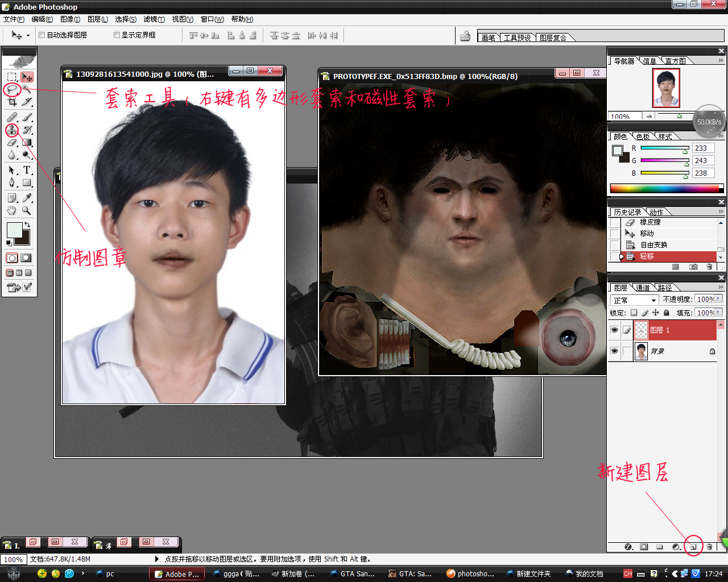Open the 不透明度 opacity slider arrow
The height and width of the screenshot is (582, 728).
pyautogui.click(x=719, y=299)
